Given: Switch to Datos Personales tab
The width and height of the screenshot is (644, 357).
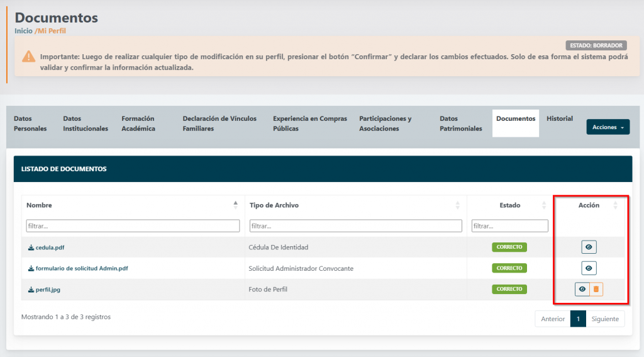Looking at the screenshot, I should pyautogui.click(x=30, y=123).
